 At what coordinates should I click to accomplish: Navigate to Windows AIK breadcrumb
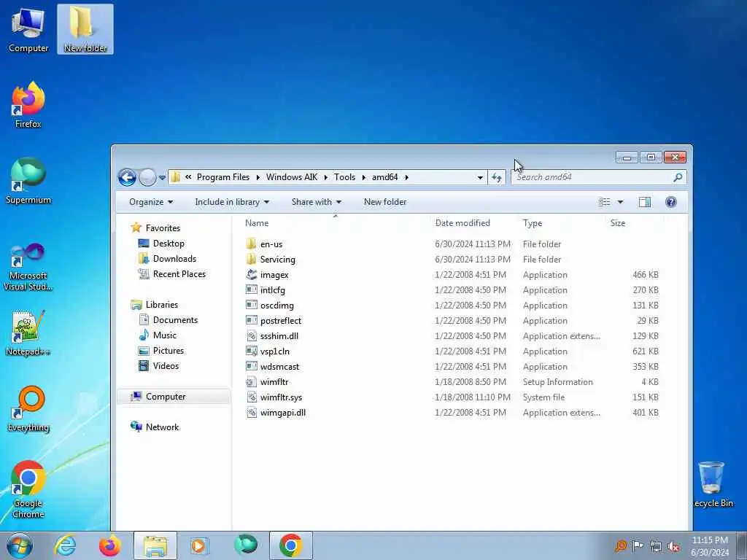(292, 177)
